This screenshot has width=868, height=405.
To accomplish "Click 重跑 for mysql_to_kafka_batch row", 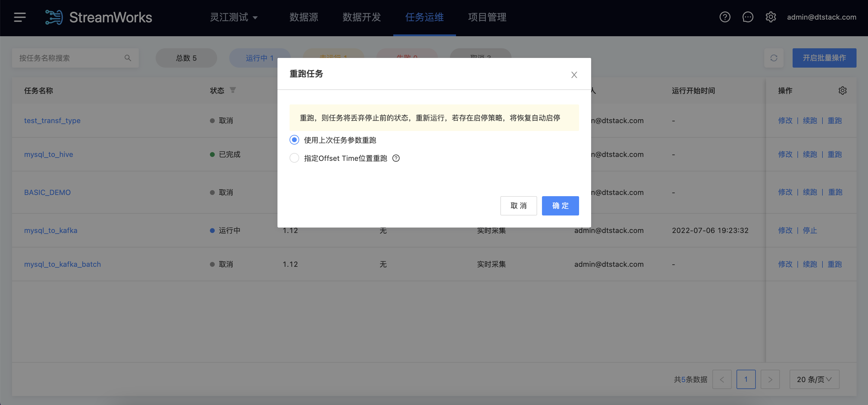I will tap(835, 264).
